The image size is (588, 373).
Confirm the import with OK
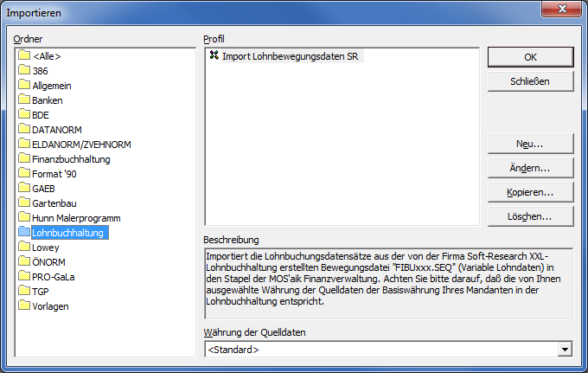click(531, 57)
